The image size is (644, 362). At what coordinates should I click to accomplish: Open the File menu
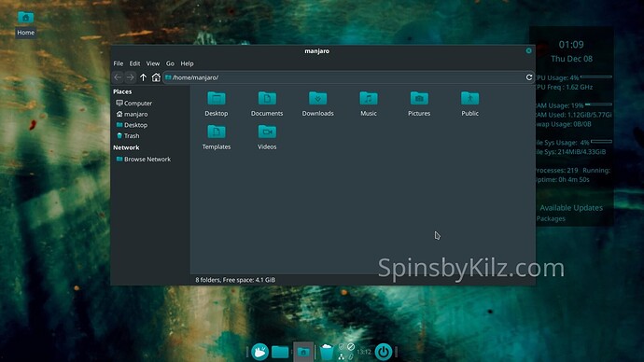point(119,63)
